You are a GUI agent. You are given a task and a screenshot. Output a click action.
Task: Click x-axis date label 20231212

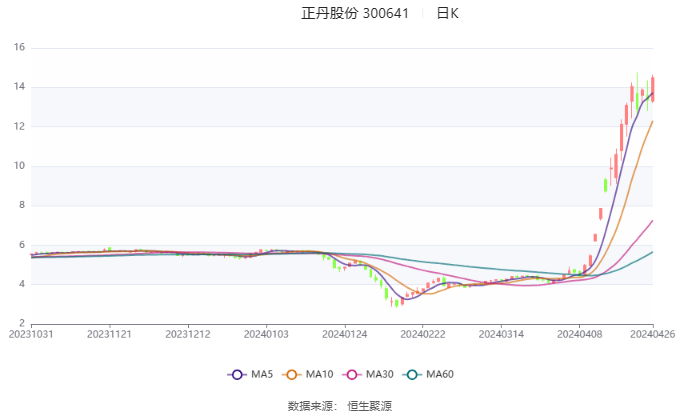[188, 334]
